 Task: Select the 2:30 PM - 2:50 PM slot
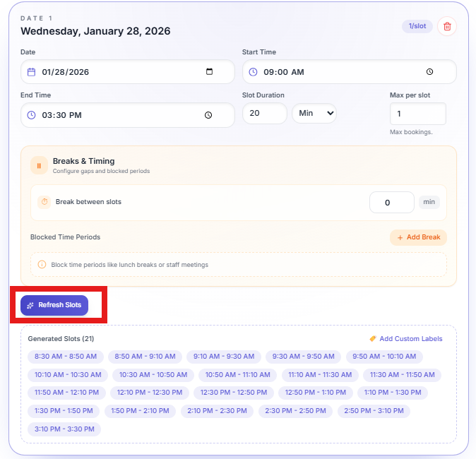click(295, 411)
